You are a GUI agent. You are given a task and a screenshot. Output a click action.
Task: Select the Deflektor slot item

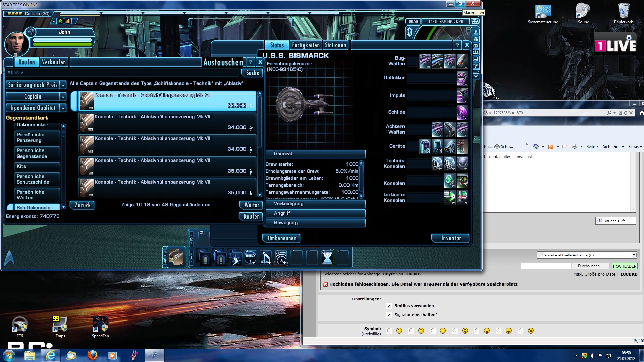[x=462, y=78]
